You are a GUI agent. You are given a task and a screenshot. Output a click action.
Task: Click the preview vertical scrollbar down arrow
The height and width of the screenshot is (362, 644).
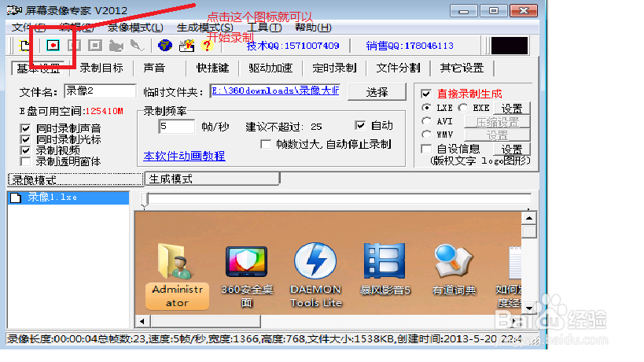(x=529, y=308)
